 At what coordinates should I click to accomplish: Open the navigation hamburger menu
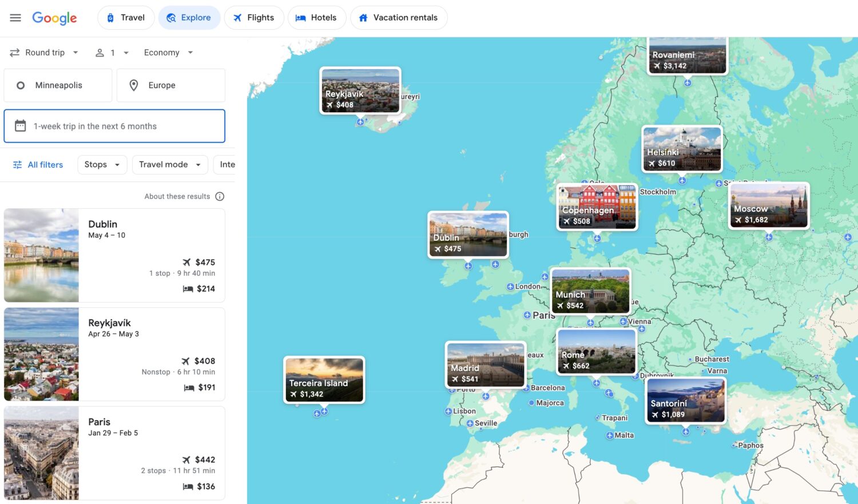click(15, 17)
